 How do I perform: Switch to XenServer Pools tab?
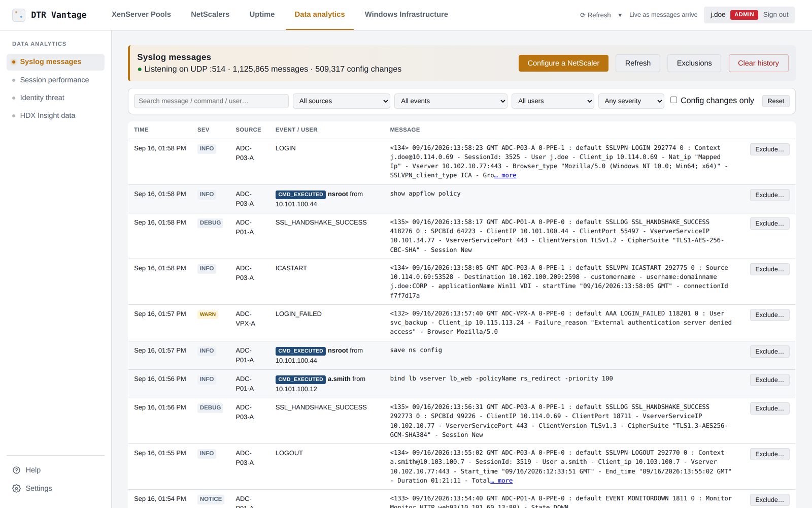click(141, 14)
